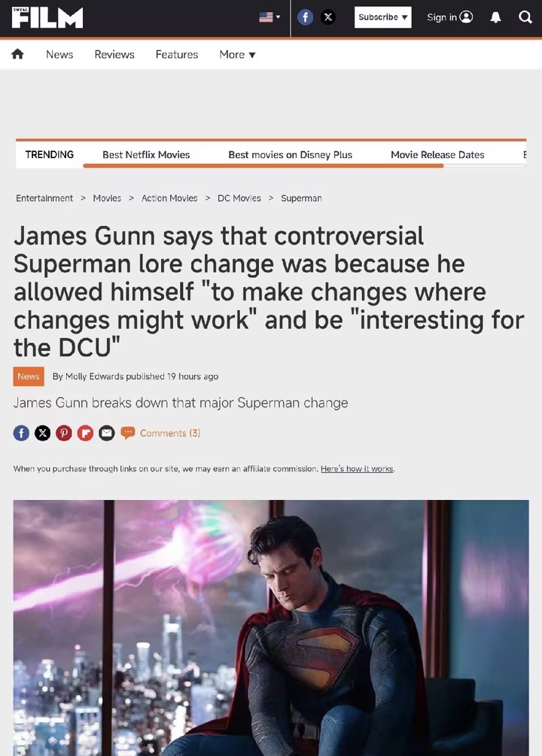Click the Sign in button
The image size is (542, 756).
(449, 17)
